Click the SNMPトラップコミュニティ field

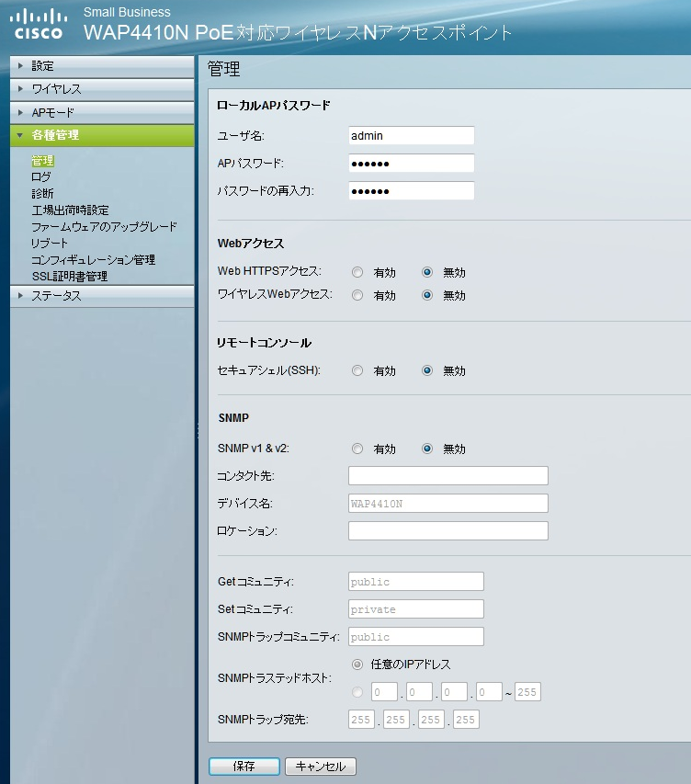(x=416, y=637)
